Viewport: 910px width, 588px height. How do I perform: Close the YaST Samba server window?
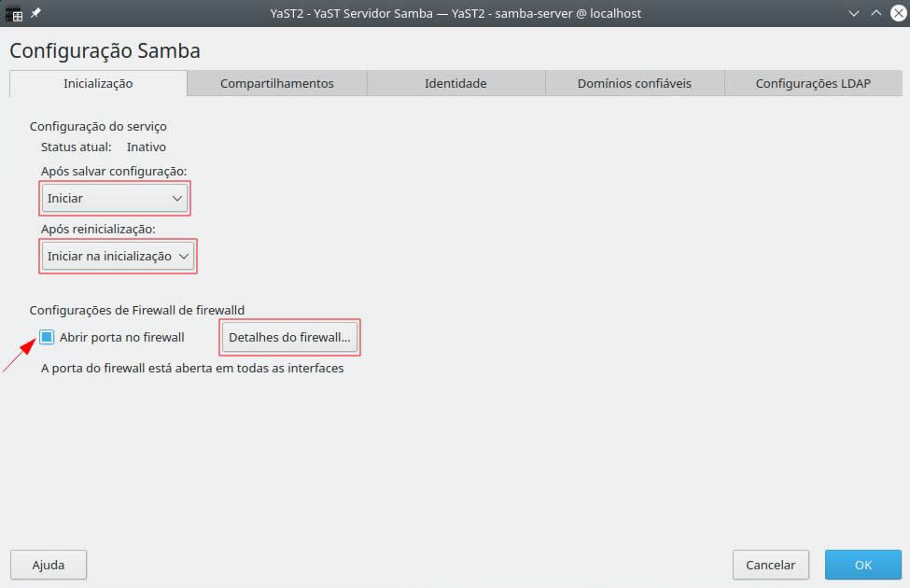[x=896, y=14]
